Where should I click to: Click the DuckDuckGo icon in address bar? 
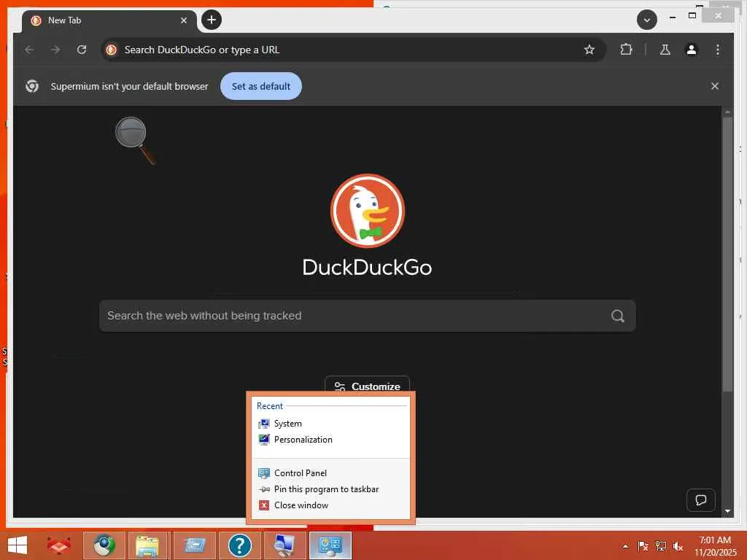pos(112,50)
